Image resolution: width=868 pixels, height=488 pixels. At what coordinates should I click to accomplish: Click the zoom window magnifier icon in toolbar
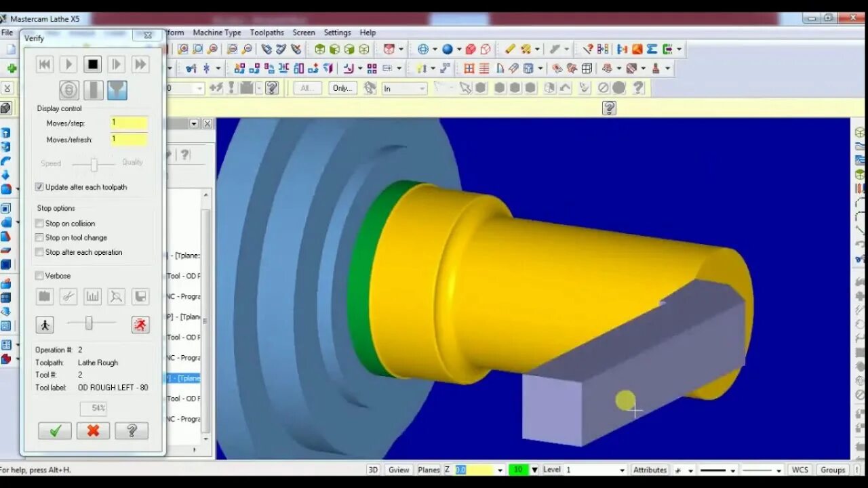(x=183, y=49)
